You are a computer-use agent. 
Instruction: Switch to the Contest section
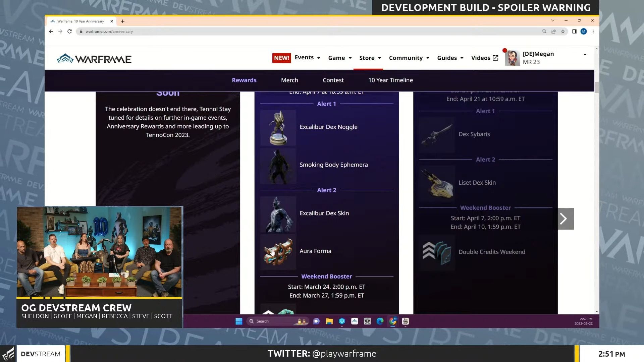(333, 80)
